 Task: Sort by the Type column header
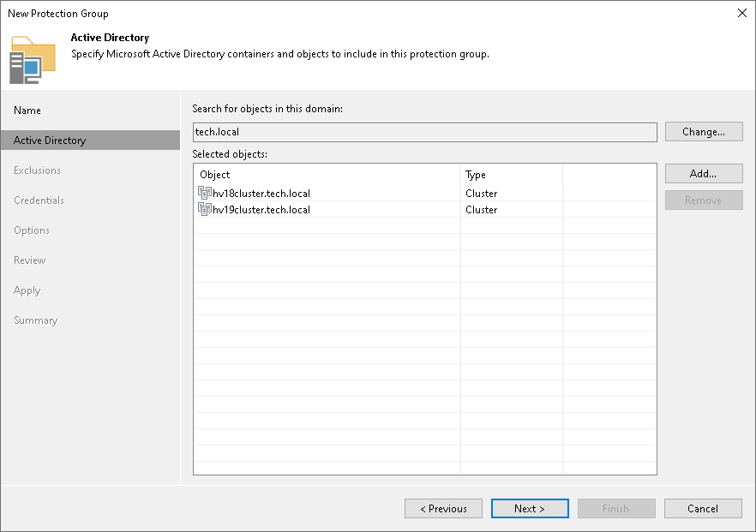pos(511,175)
